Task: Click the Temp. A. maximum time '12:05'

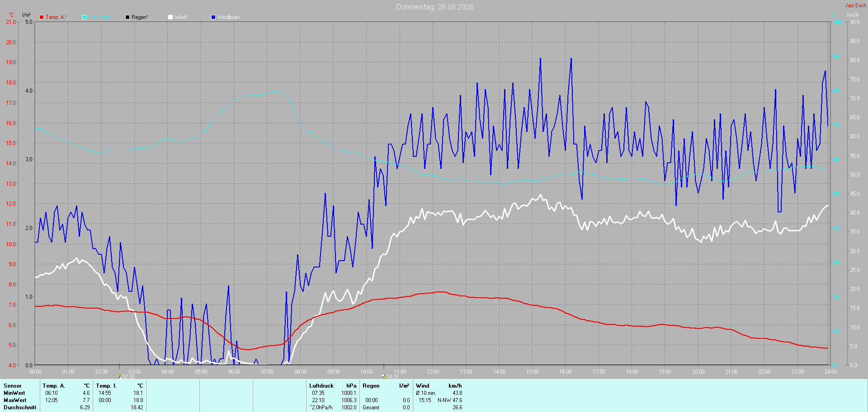Action: [52, 400]
